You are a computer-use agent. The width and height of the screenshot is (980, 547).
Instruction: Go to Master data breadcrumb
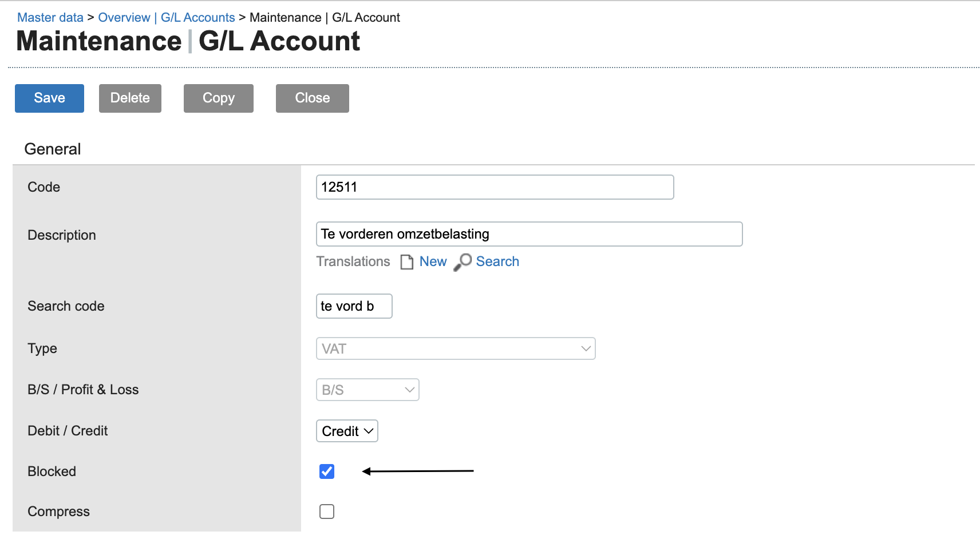[50, 18]
